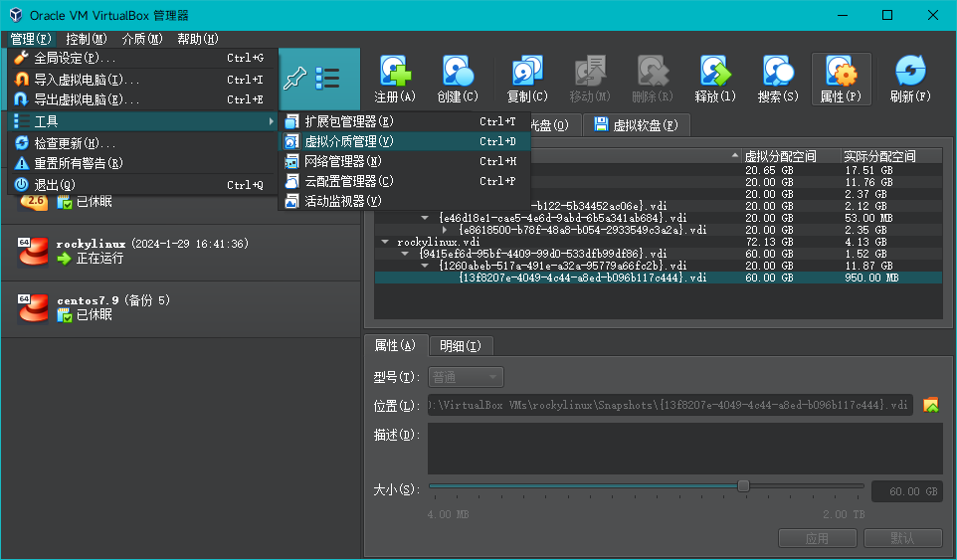Click the pin icon in the tools header
The image size is (957, 560).
294,79
